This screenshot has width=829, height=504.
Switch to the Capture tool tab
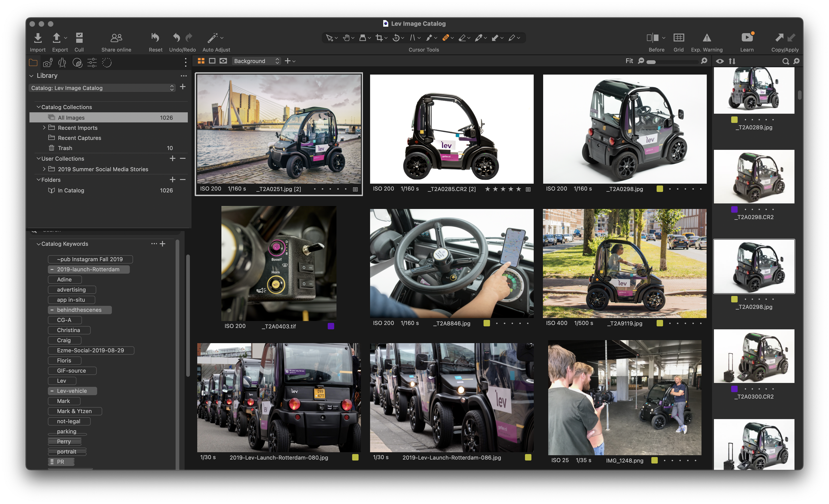(47, 63)
